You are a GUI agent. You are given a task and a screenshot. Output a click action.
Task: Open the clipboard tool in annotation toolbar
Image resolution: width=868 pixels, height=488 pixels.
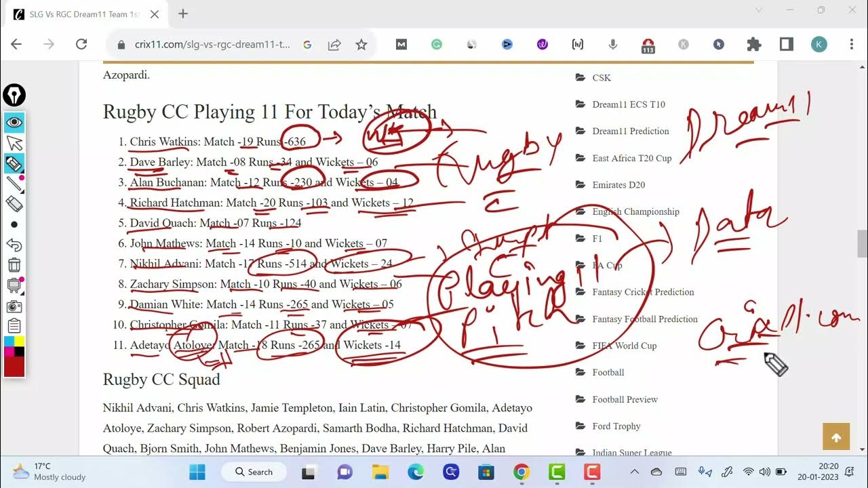tap(14, 326)
